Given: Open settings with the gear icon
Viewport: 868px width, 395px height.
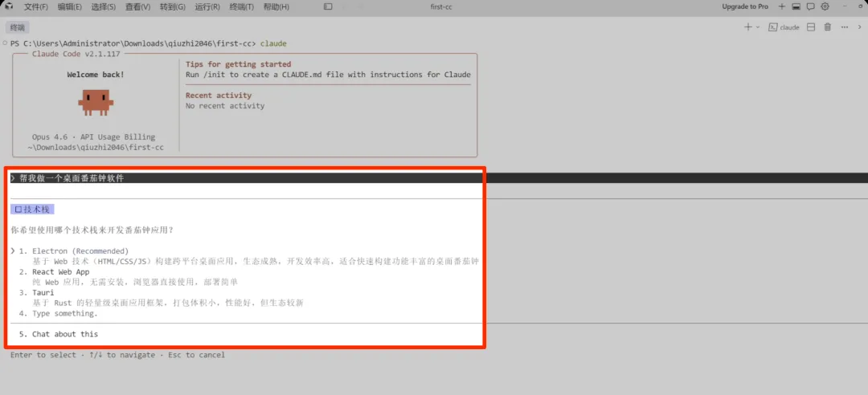Looking at the screenshot, I should point(825,6).
